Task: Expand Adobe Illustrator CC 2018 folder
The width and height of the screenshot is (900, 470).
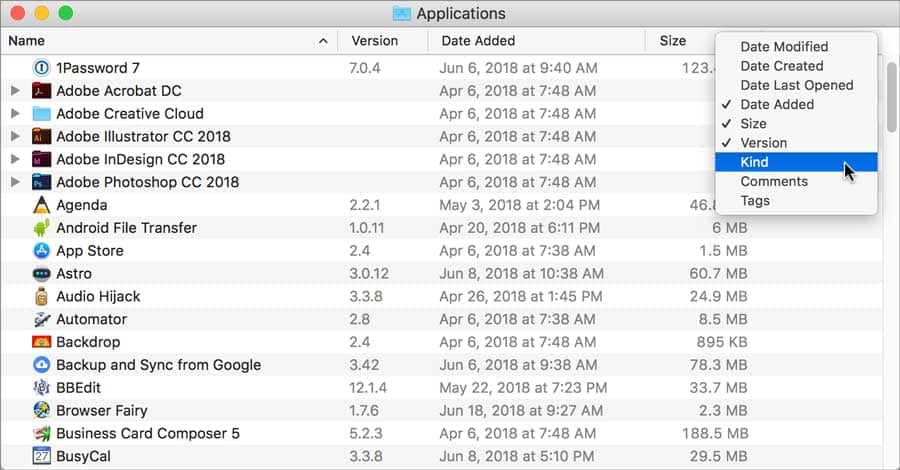Action: coord(15,137)
